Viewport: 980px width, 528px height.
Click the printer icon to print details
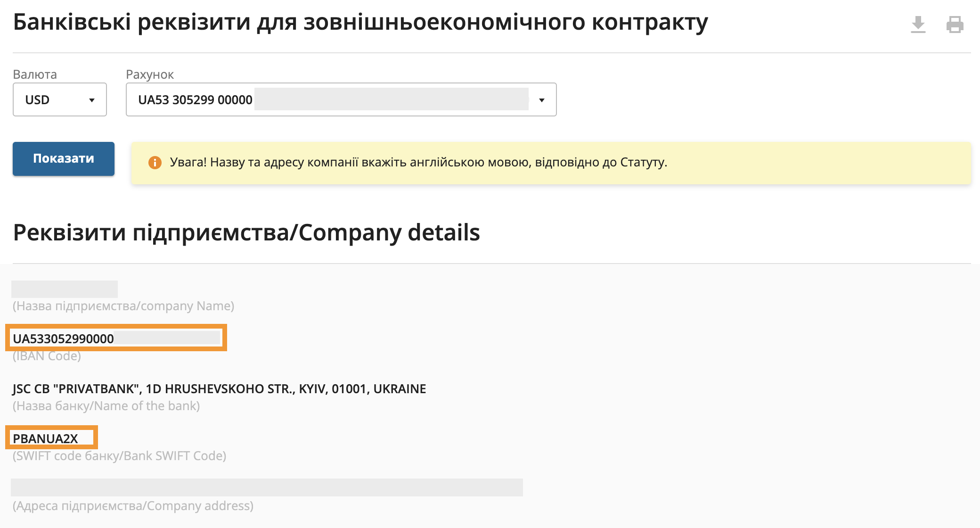coord(955,25)
